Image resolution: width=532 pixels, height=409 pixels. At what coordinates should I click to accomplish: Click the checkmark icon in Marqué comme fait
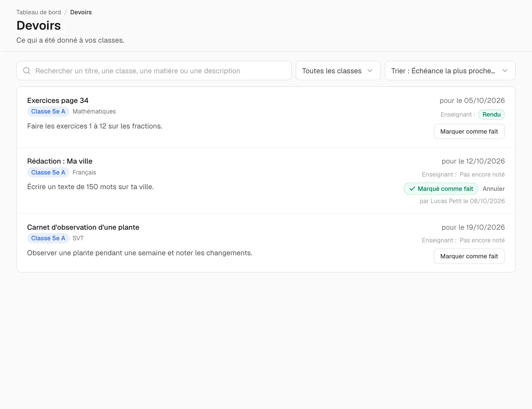pyautogui.click(x=412, y=189)
